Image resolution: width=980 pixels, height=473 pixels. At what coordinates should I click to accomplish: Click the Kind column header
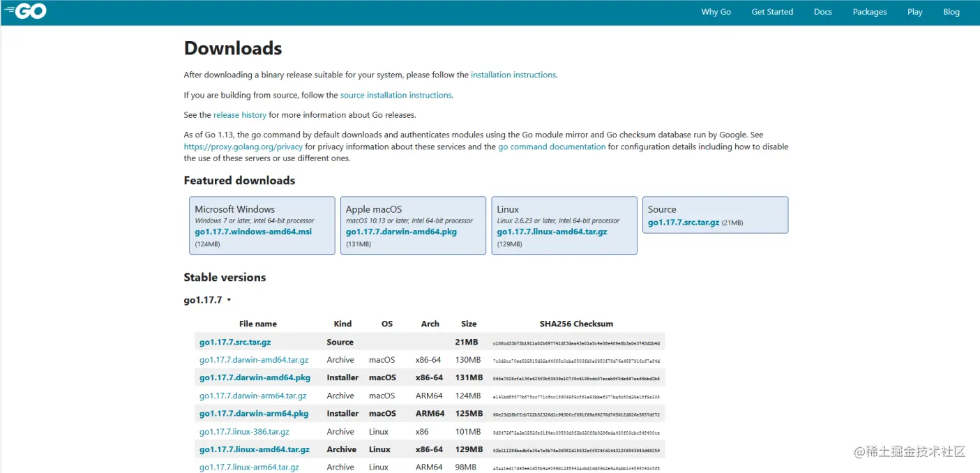pos(342,324)
